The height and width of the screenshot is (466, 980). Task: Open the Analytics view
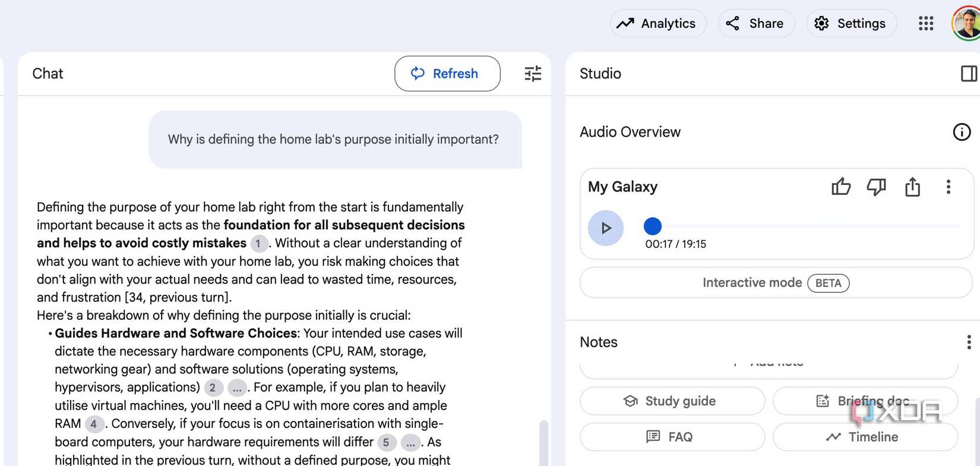[658, 23]
